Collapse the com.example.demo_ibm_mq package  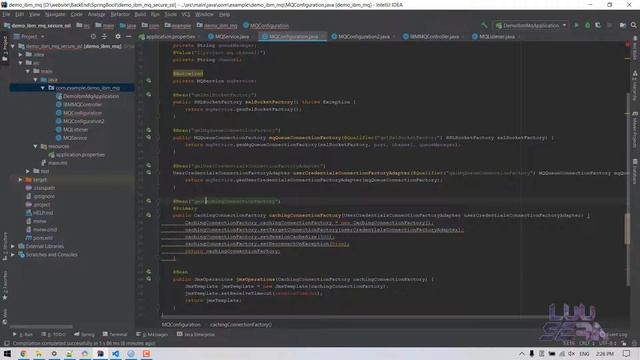pyautogui.click(x=42, y=88)
